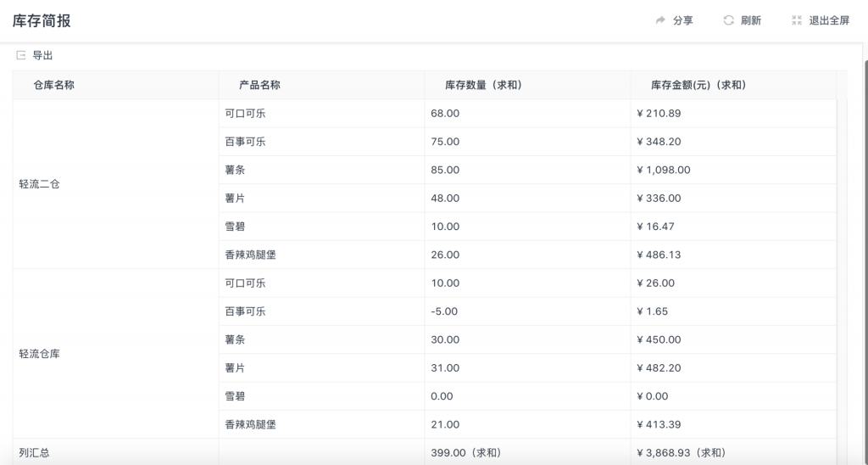
Task: Click the exit fullscreen icon
Action: (796, 20)
